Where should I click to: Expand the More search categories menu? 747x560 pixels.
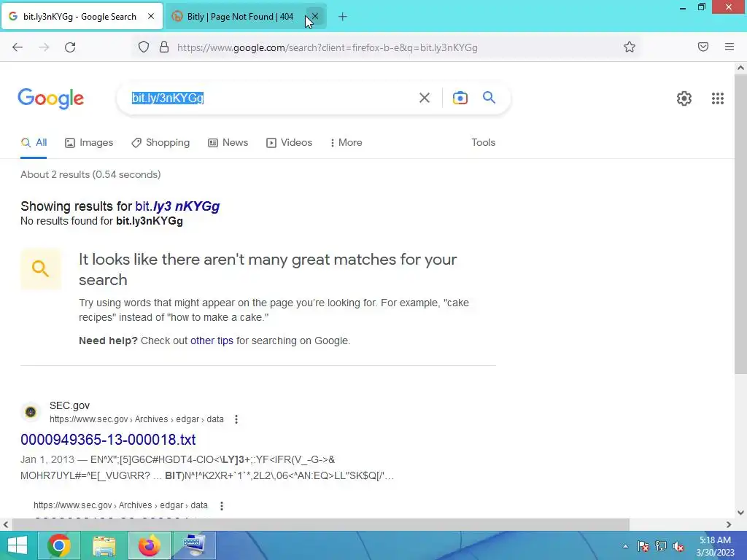pyautogui.click(x=346, y=143)
